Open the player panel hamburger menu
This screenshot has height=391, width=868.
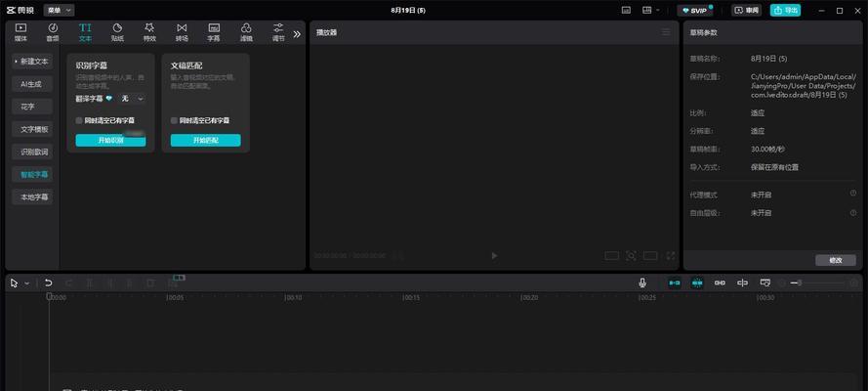click(666, 32)
